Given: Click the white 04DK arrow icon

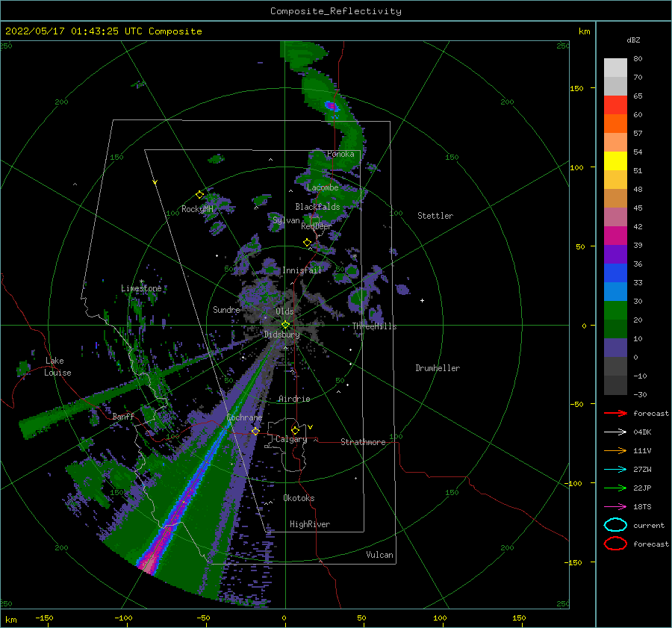Looking at the screenshot, I should pos(615,432).
